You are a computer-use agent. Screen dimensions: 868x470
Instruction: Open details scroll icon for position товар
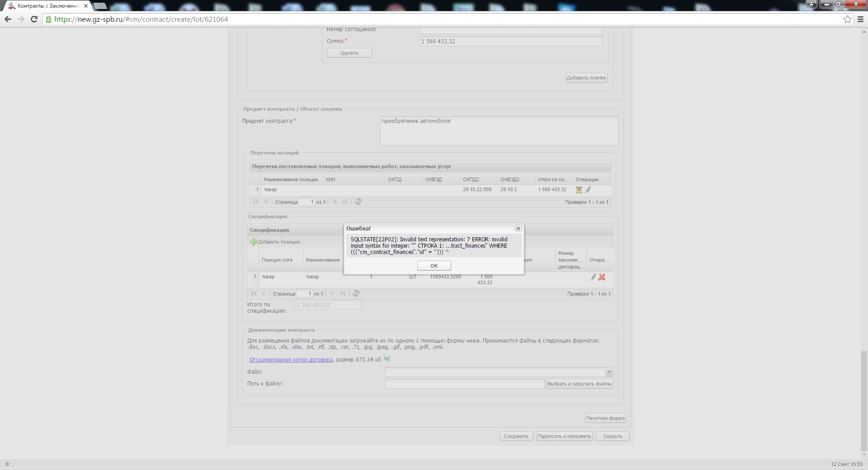pos(579,190)
